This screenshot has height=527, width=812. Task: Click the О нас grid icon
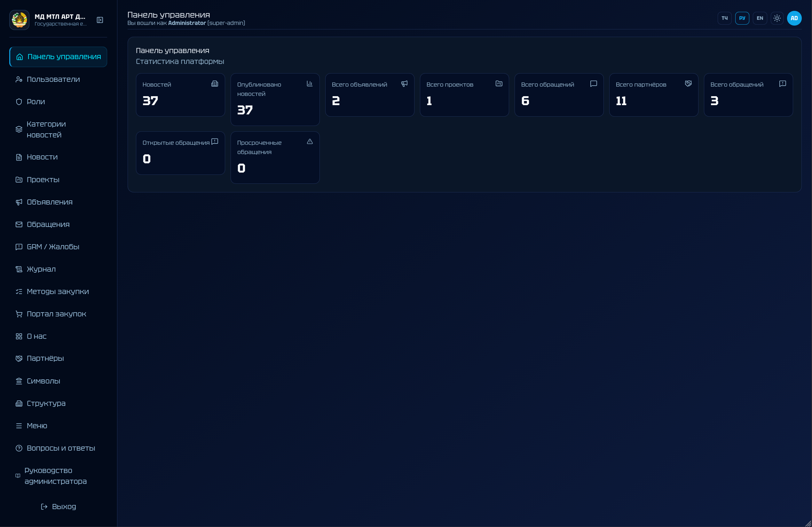[19, 337]
